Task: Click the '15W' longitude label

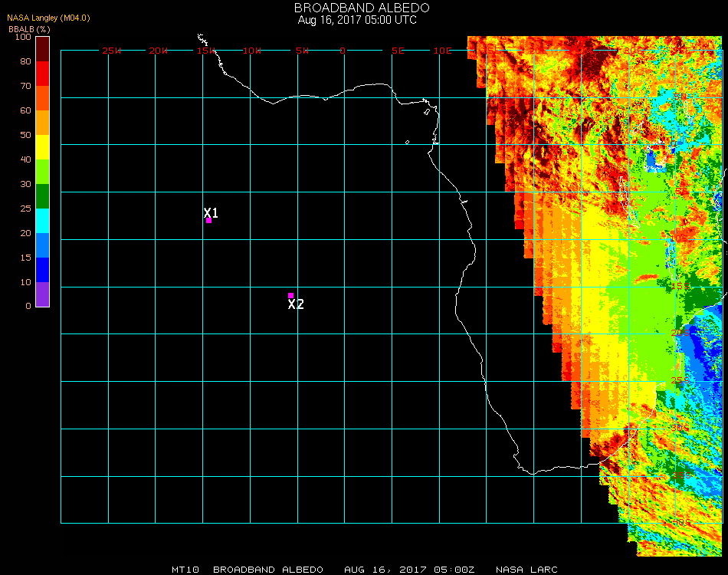Action: (x=205, y=51)
